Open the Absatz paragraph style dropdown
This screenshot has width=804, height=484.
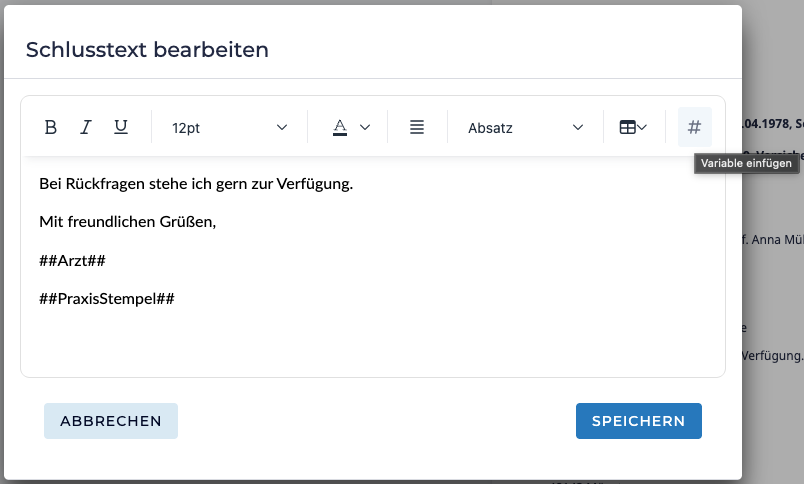[525, 128]
